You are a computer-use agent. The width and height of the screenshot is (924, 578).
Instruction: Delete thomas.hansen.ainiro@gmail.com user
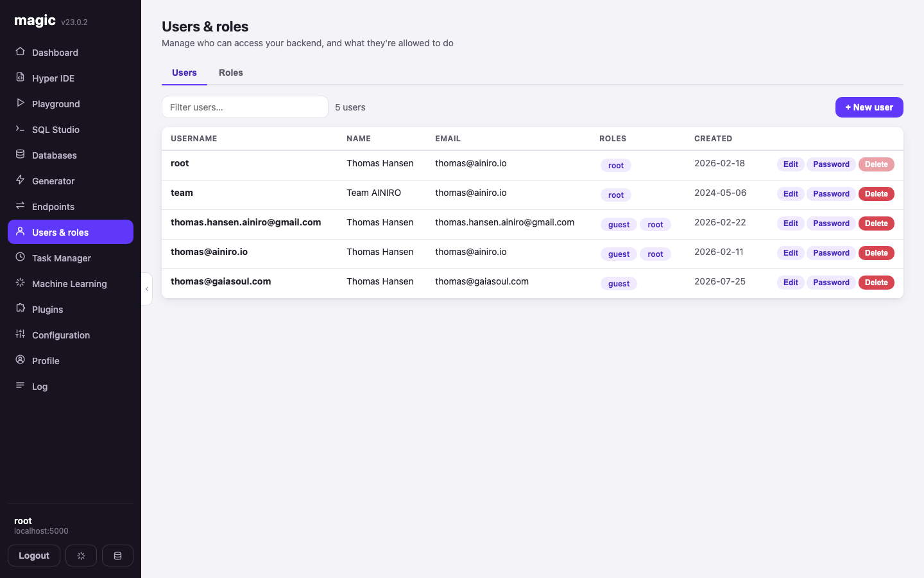click(876, 223)
